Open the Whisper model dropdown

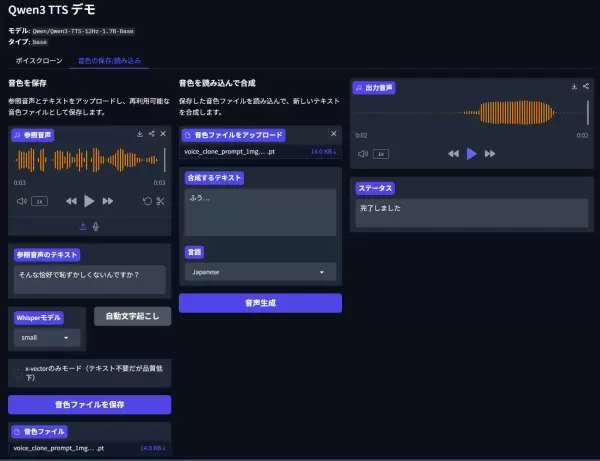click(47, 337)
